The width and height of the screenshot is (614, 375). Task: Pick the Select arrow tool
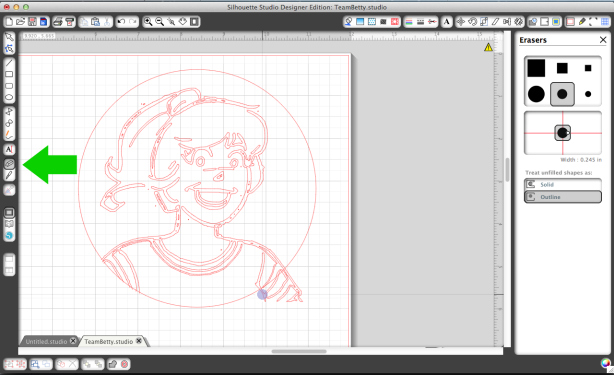pyautogui.click(x=9, y=38)
